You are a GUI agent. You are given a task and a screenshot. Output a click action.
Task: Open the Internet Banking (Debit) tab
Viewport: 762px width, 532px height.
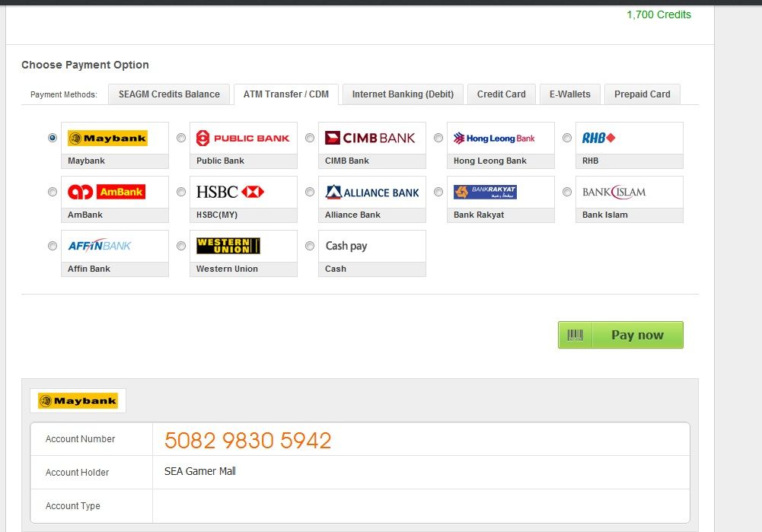point(403,94)
